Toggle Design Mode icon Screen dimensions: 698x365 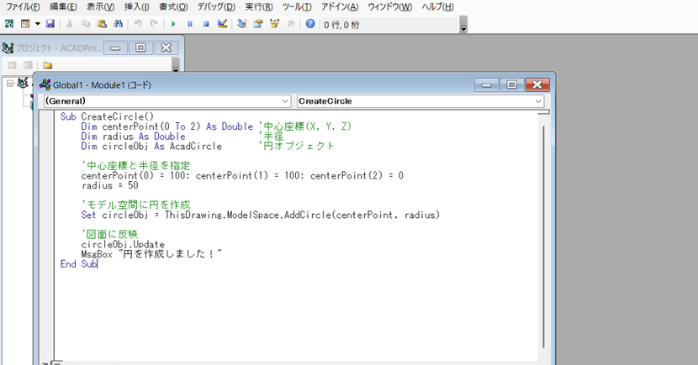click(x=222, y=24)
